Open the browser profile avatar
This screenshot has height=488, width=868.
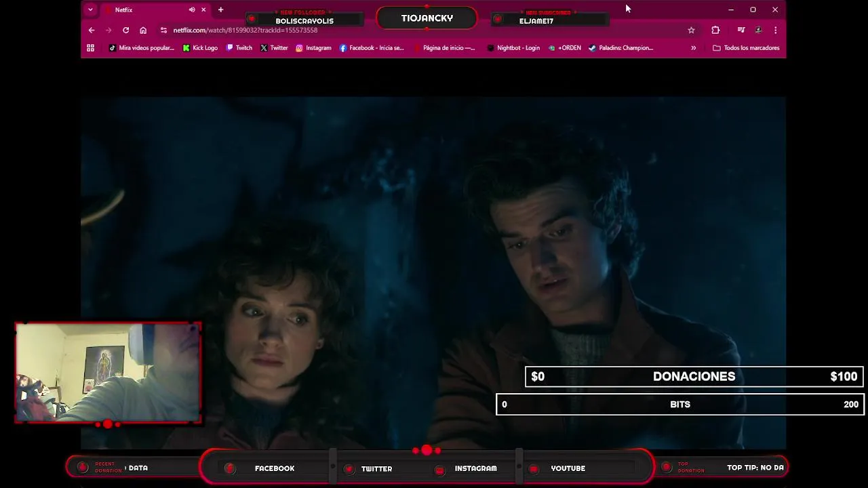pos(758,30)
